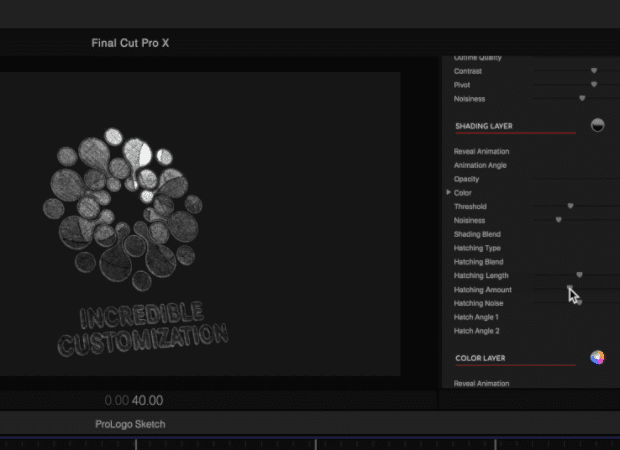Select the SHADING LAYER section header
This screenshot has width=620, height=450.
point(484,126)
